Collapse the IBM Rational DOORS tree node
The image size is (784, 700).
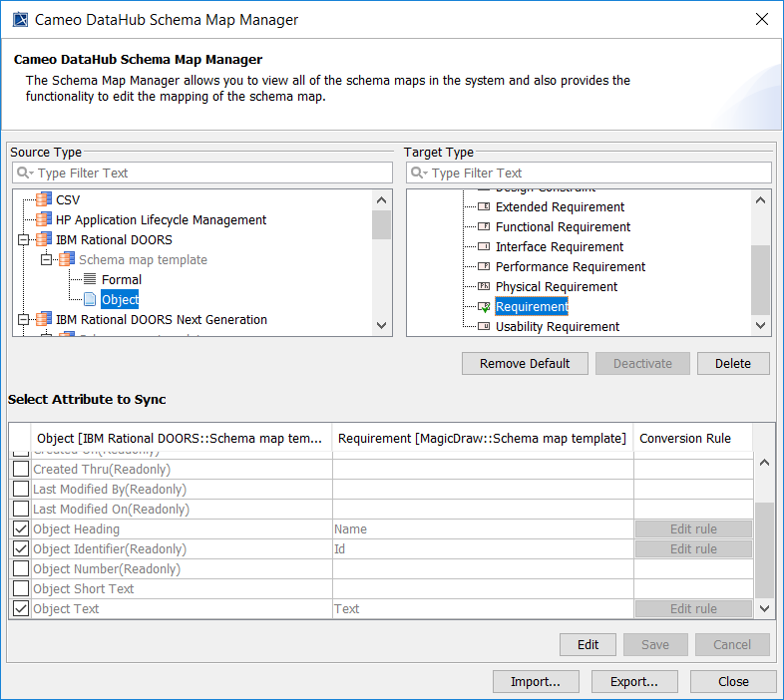tap(23, 239)
